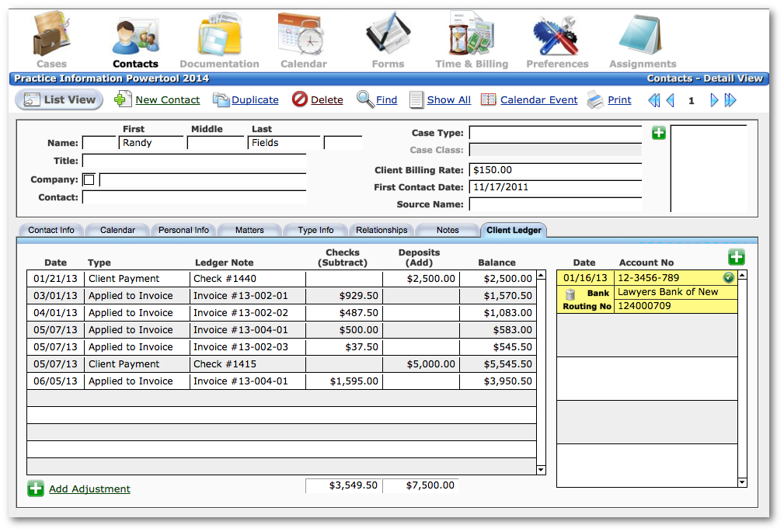Viewport: 784px width, 532px height.
Task: Switch to the Personal Info tab
Action: (x=183, y=230)
